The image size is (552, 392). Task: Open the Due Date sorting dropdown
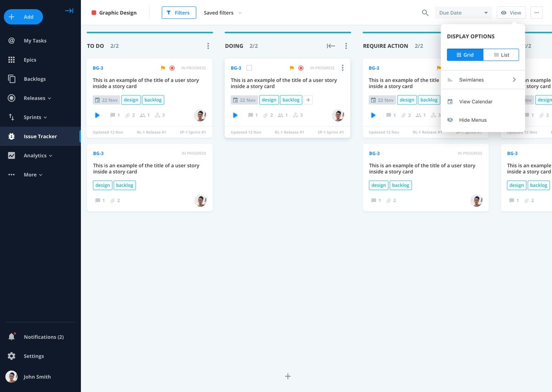coord(463,12)
